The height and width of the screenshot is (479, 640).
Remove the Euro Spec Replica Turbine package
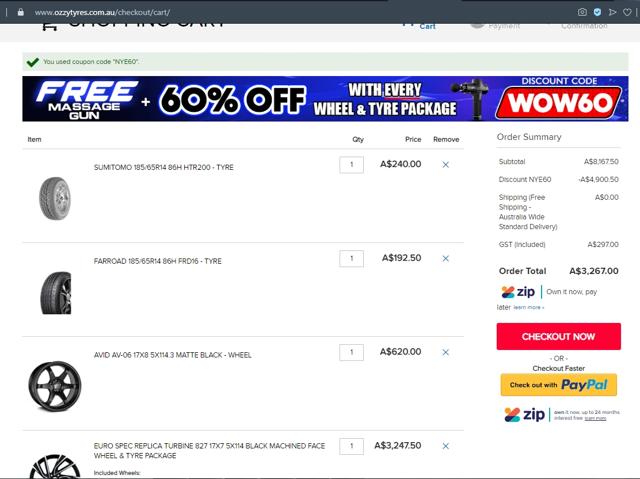[x=446, y=446]
